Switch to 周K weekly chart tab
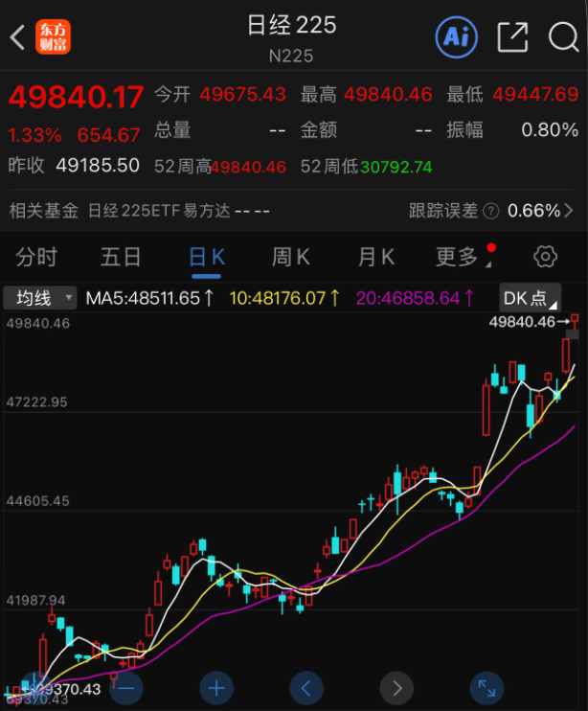The width and height of the screenshot is (588, 711). (291, 257)
